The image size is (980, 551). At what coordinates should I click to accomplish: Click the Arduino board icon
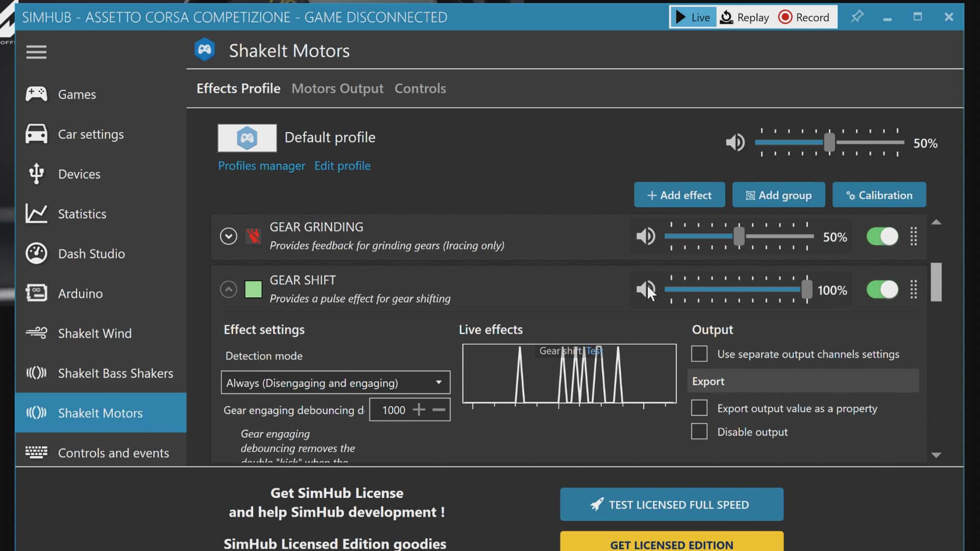[36, 293]
